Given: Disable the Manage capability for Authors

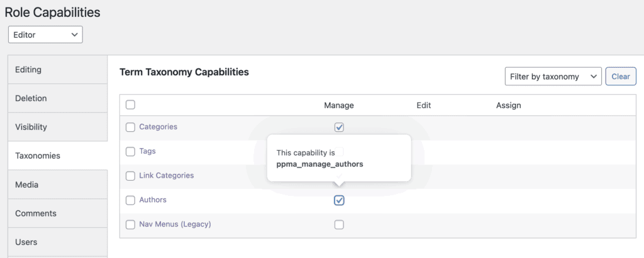Looking at the screenshot, I should tap(339, 200).
